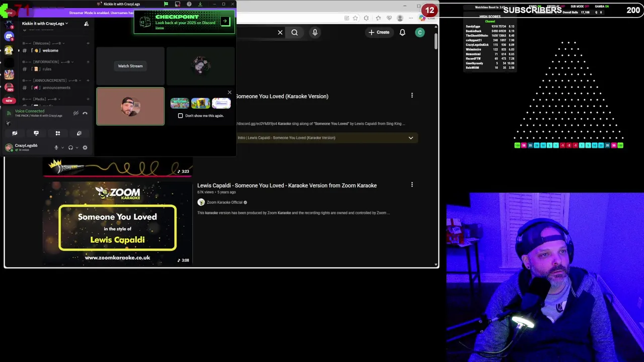Close the activities suggestion popup

229,93
